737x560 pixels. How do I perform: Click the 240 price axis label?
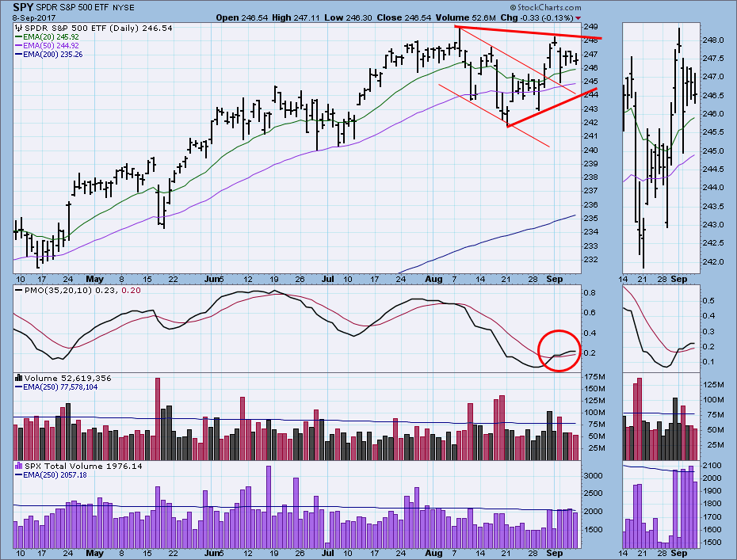click(591, 150)
